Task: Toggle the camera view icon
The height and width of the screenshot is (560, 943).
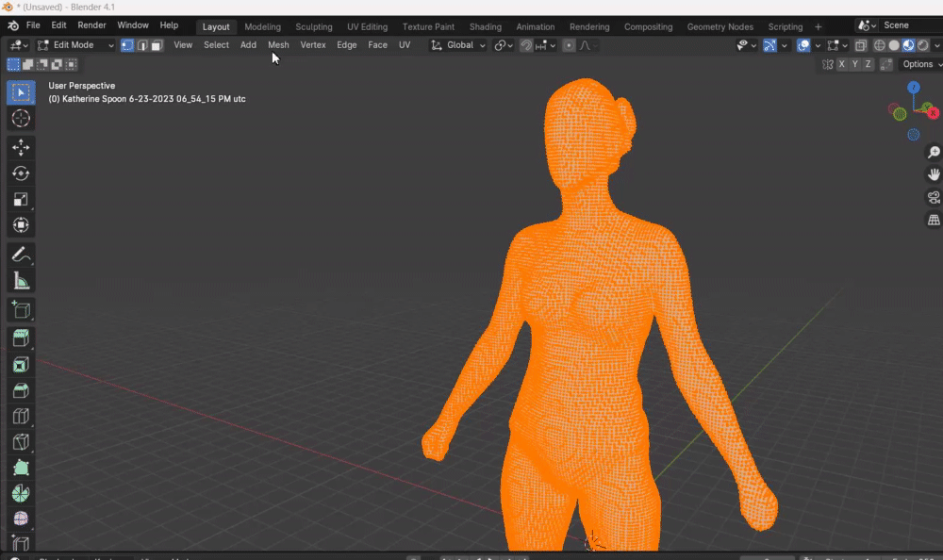Action: (934, 197)
